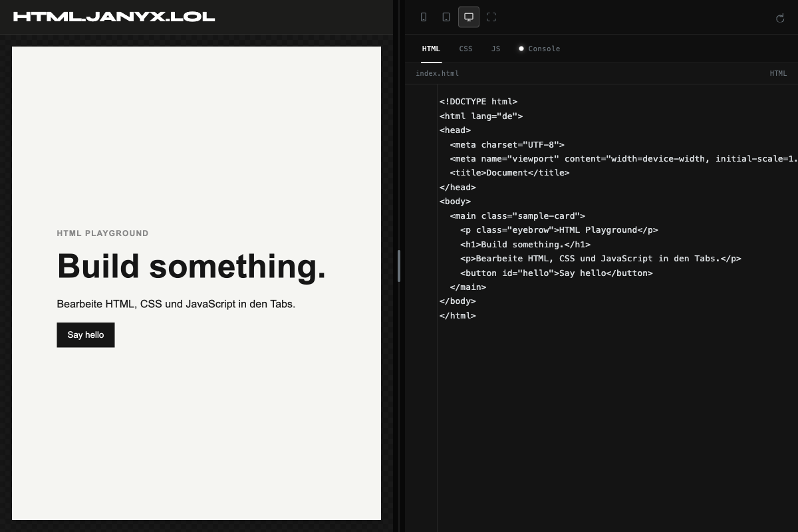Place cursor on the meta charset line

click(507, 144)
